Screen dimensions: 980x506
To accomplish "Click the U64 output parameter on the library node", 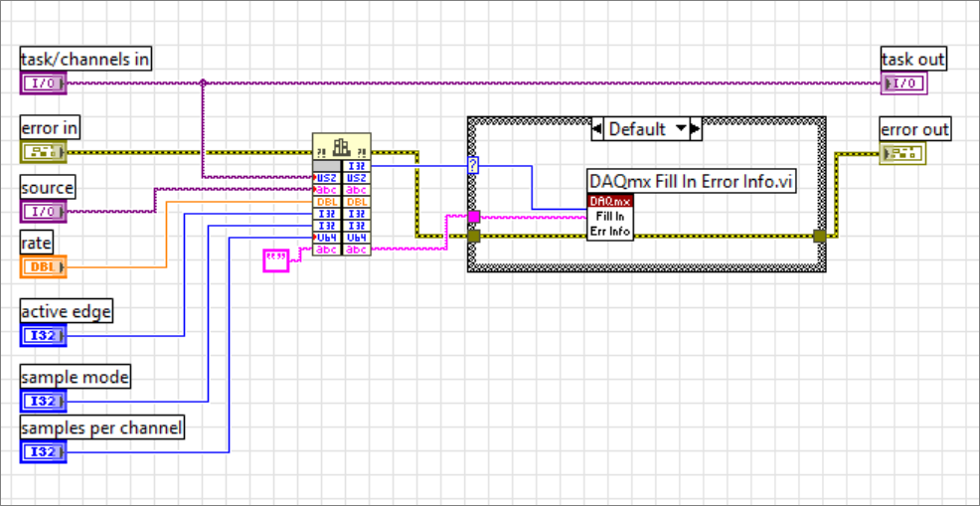I will tap(356, 238).
